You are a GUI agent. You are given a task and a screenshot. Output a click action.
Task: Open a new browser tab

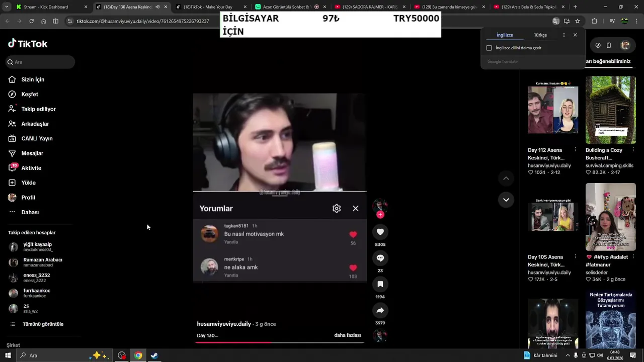tap(575, 7)
